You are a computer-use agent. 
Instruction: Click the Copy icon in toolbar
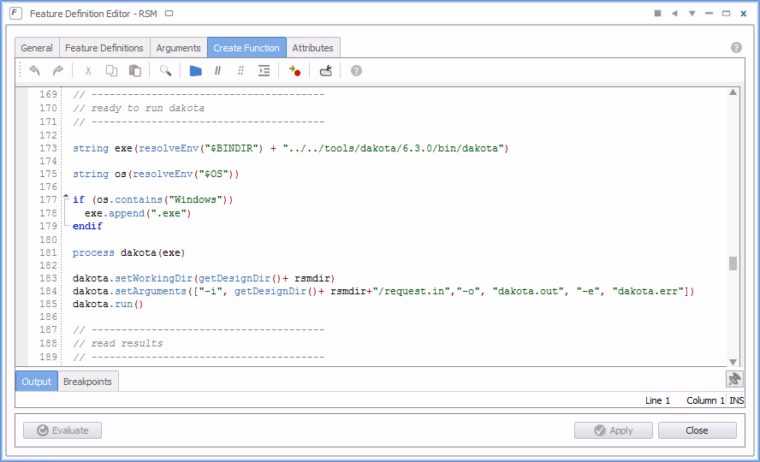(111, 71)
